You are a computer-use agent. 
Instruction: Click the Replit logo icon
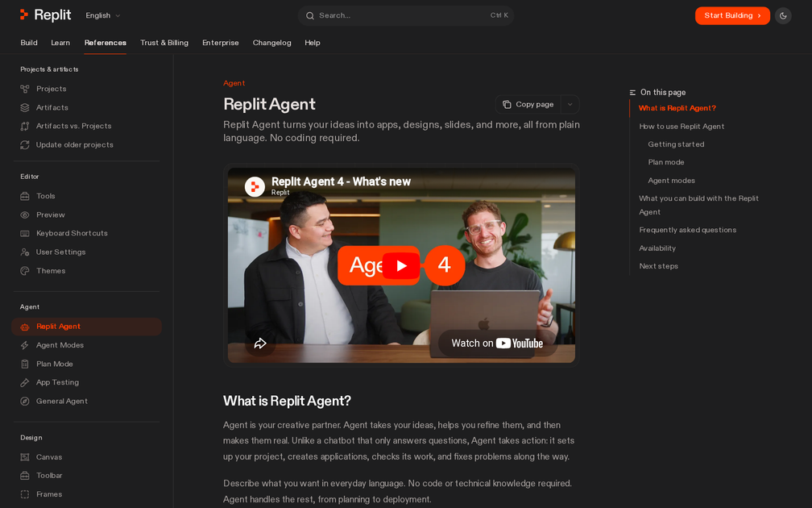[24, 15]
